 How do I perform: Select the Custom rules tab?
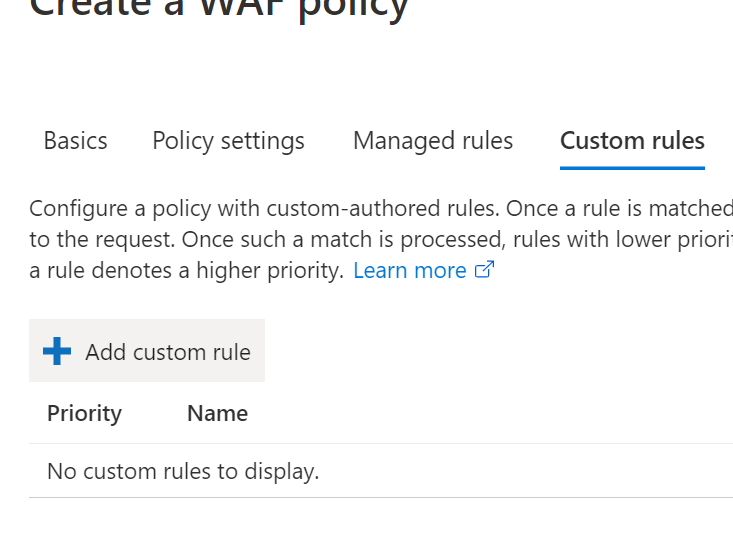point(632,141)
